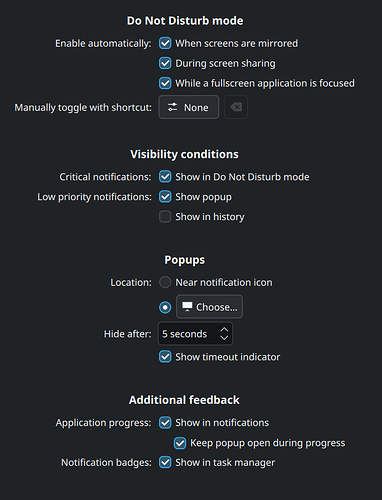Uncheck Show popup for low priority

tap(165, 197)
